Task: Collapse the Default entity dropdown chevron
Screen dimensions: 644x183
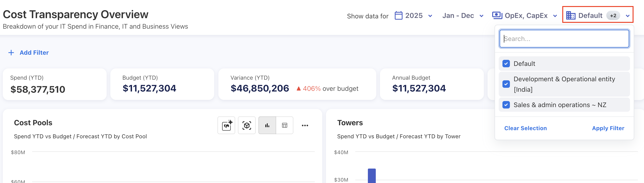Action: point(627,16)
